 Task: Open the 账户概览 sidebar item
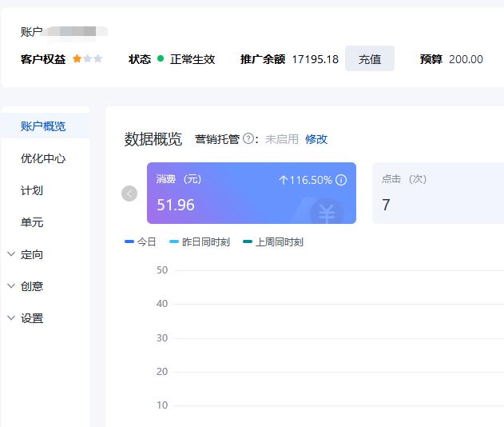coord(43,126)
